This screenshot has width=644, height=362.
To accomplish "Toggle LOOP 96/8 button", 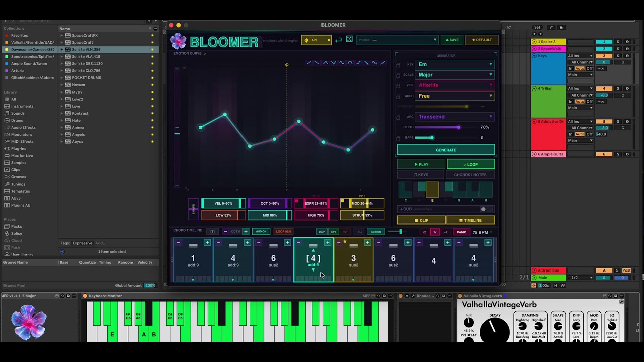I will (283, 232).
